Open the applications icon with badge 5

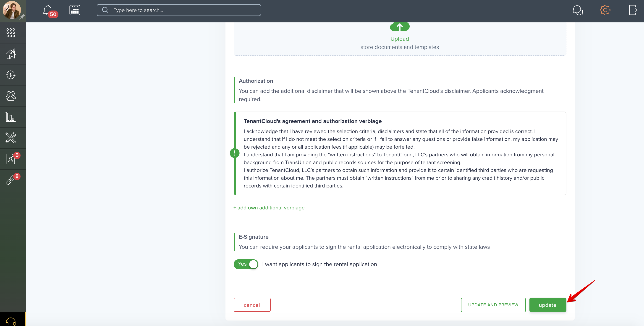pyautogui.click(x=11, y=159)
